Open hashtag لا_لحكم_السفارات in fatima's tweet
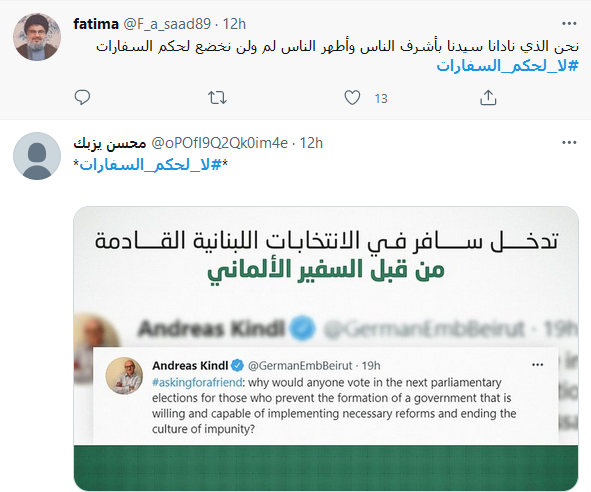 pos(507,66)
